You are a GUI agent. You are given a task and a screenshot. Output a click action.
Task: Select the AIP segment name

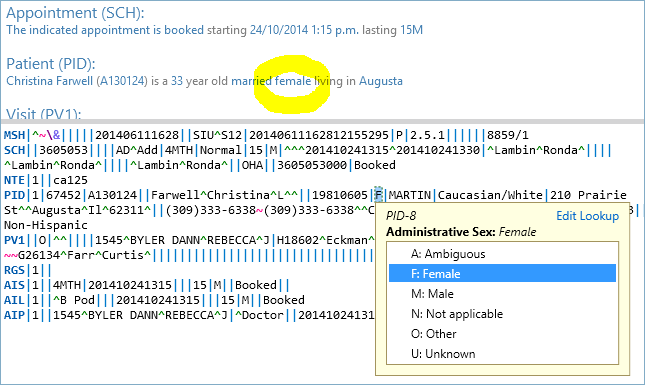[x=14, y=315]
